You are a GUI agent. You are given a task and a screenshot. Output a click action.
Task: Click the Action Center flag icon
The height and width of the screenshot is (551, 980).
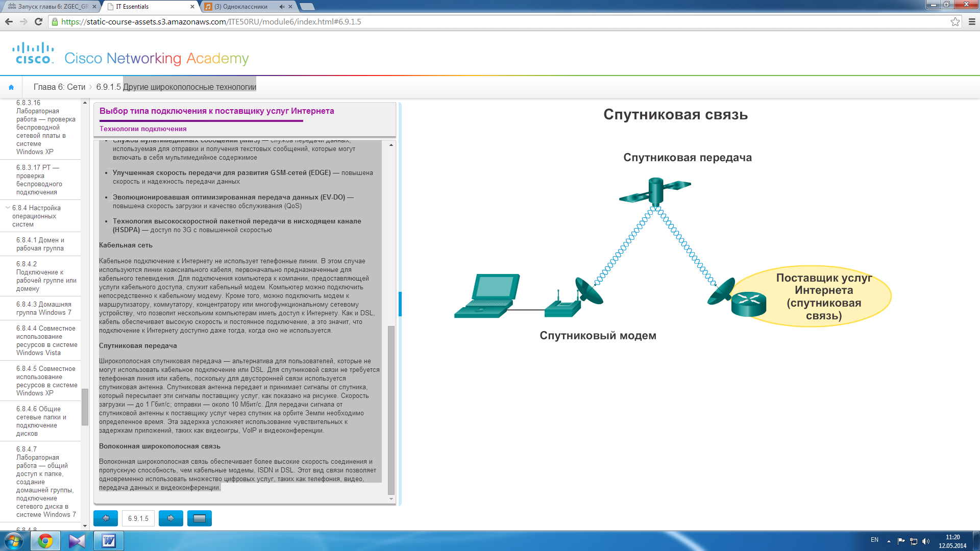(901, 541)
